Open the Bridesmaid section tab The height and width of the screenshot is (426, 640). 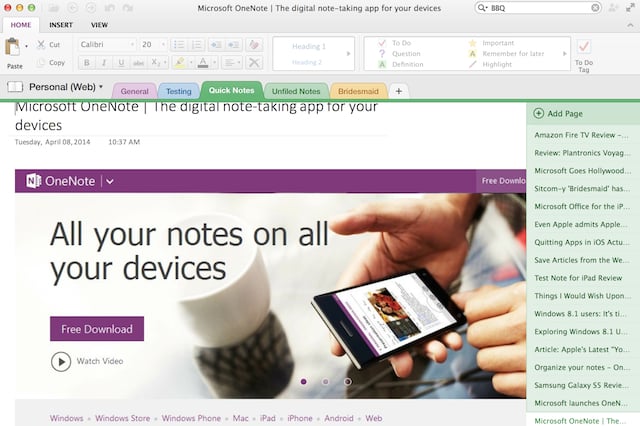click(x=358, y=91)
